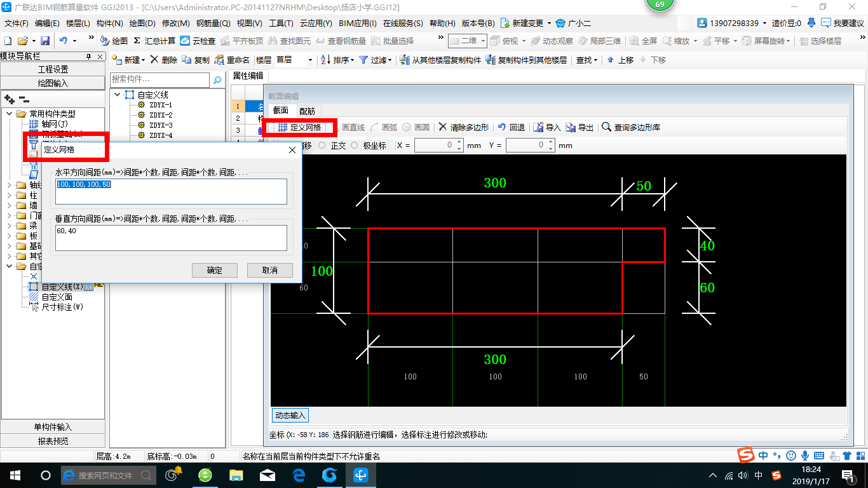The image size is (868, 488).
Task: Select ZDYX-3 in component list
Action: [161, 125]
